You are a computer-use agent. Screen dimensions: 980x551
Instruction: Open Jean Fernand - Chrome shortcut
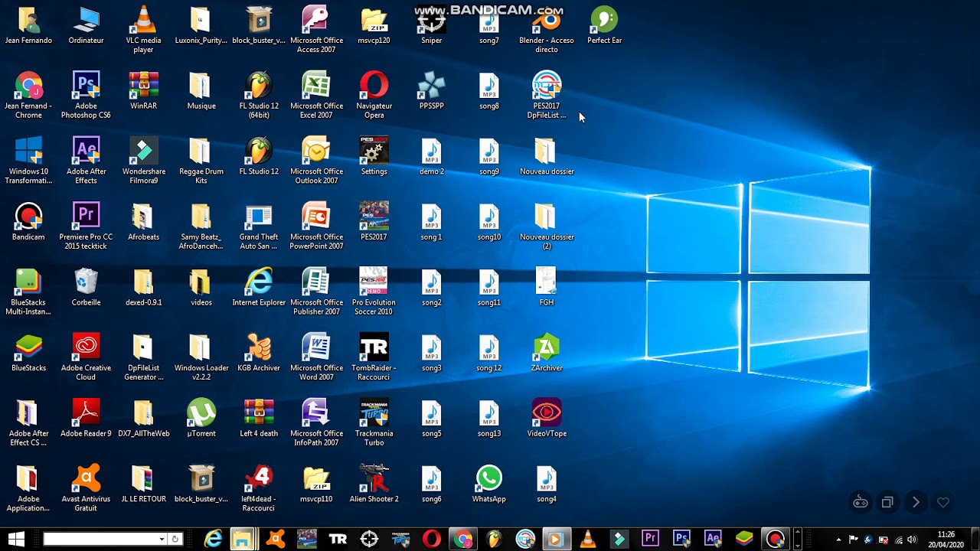coord(28,95)
